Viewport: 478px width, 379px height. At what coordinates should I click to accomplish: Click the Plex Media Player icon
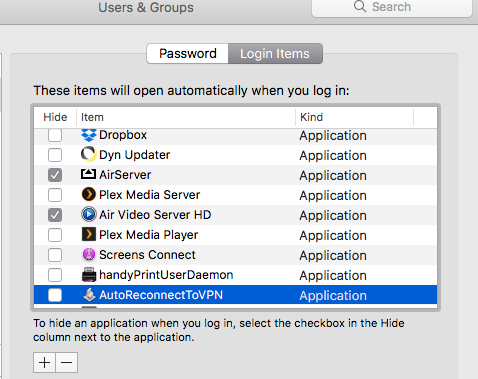click(89, 234)
